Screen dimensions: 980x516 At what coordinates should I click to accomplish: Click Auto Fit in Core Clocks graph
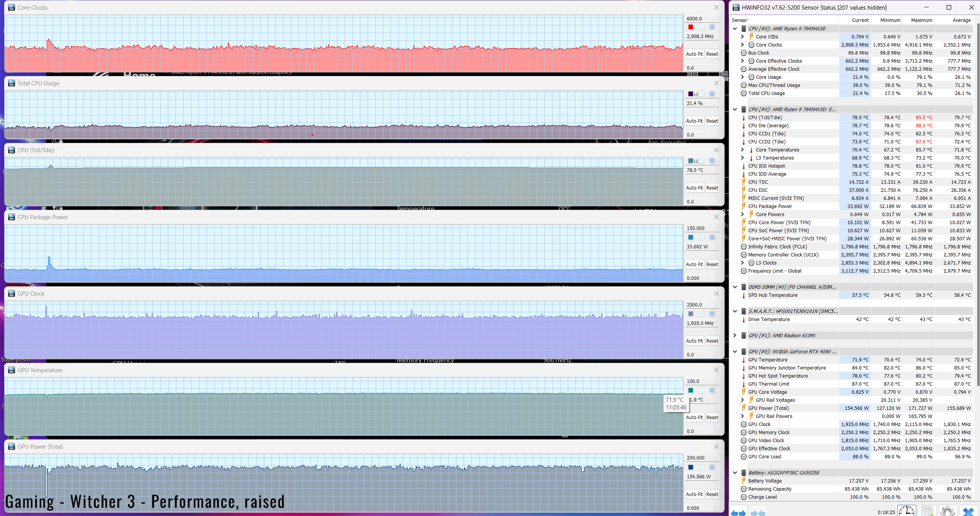[x=694, y=54]
